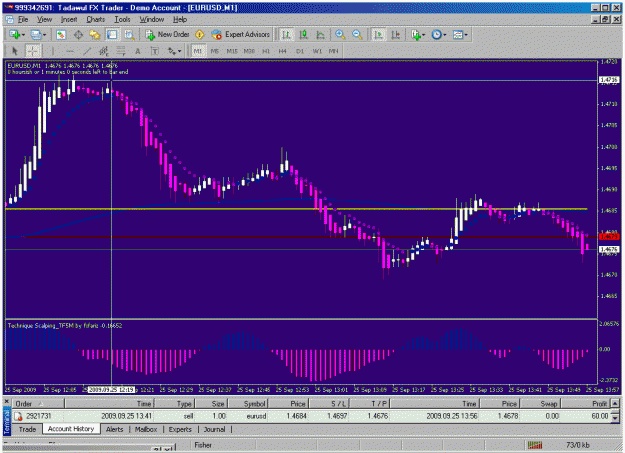The width and height of the screenshot is (625, 453).
Task: Expand the Periods dropdown arrow
Action: 445,35
